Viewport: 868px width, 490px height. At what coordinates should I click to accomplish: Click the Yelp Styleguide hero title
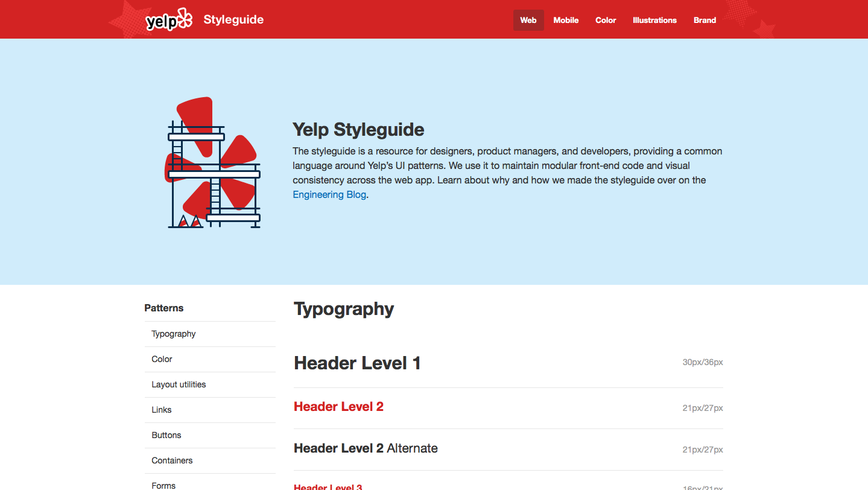coord(358,130)
